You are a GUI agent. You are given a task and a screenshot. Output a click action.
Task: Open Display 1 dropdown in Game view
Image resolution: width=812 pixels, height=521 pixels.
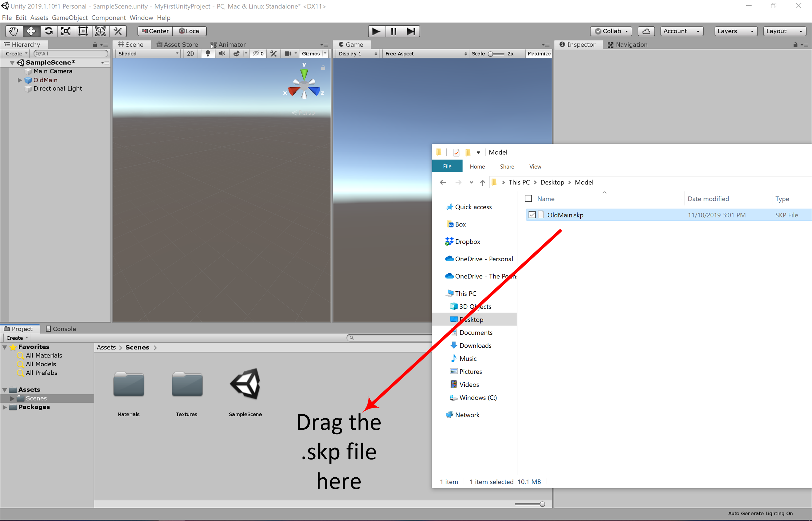pos(358,53)
